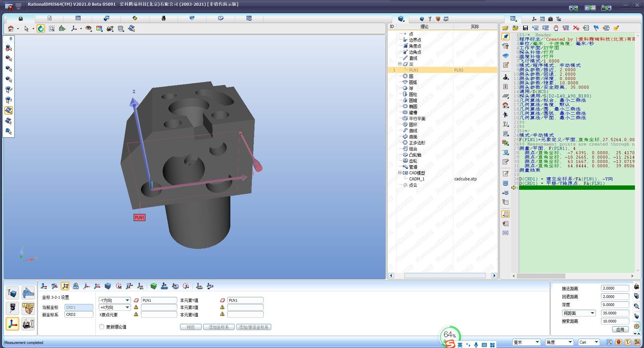
Task: Click the red X delete icon in program toolbar
Action: point(576,28)
